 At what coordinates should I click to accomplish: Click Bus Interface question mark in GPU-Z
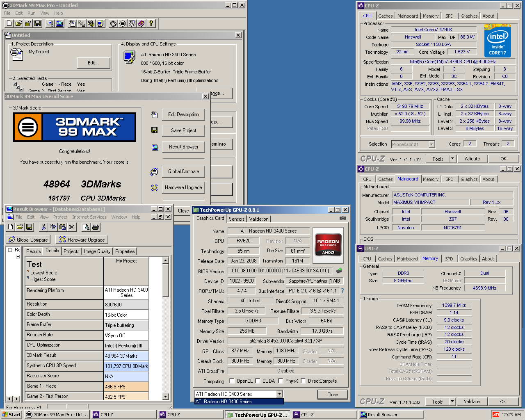point(342,291)
